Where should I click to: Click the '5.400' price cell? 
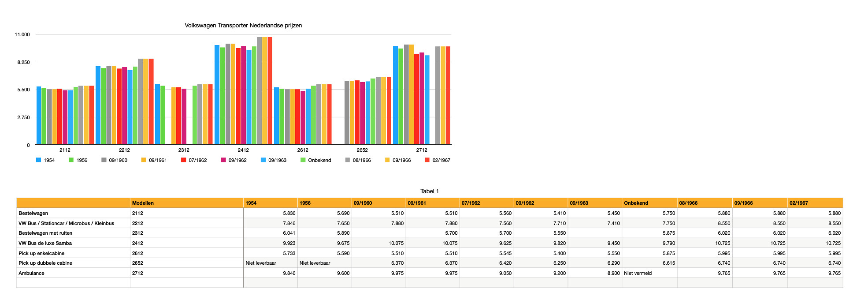click(541, 253)
